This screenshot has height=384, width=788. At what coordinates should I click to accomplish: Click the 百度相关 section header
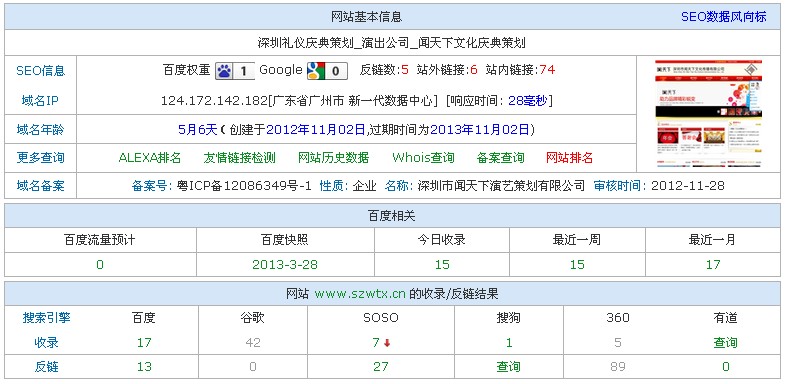click(392, 216)
